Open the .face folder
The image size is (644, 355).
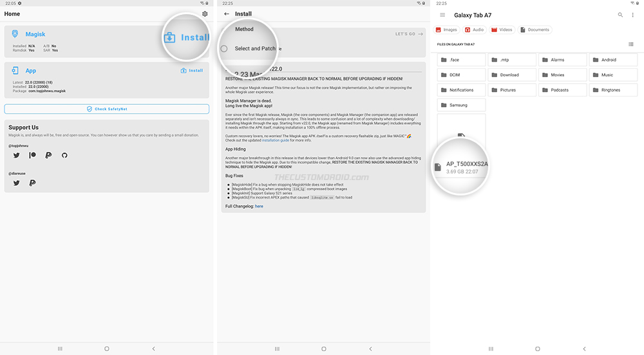tap(461, 60)
